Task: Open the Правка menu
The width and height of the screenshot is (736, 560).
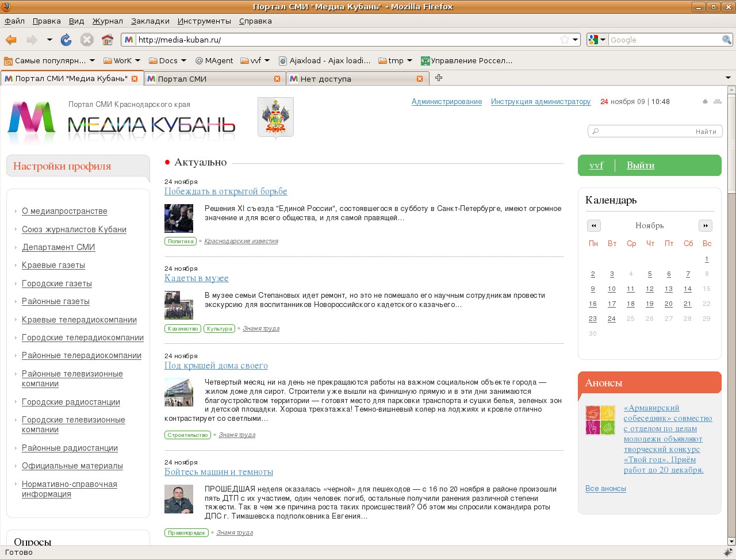Action: (x=47, y=21)
